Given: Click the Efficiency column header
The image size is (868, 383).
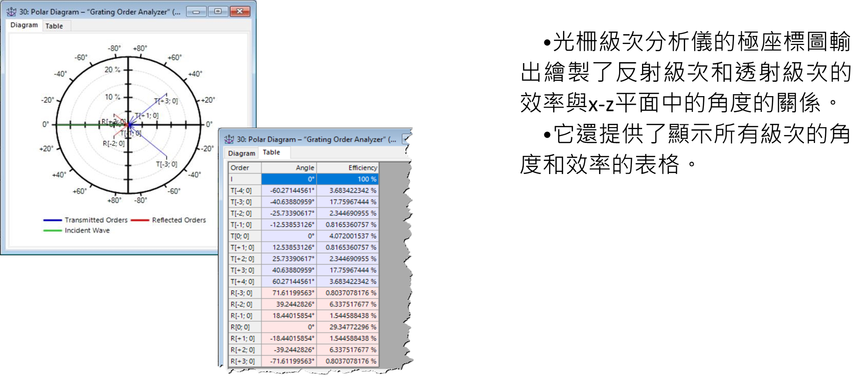Looking at the screenshot, I should tap(348, 168).
